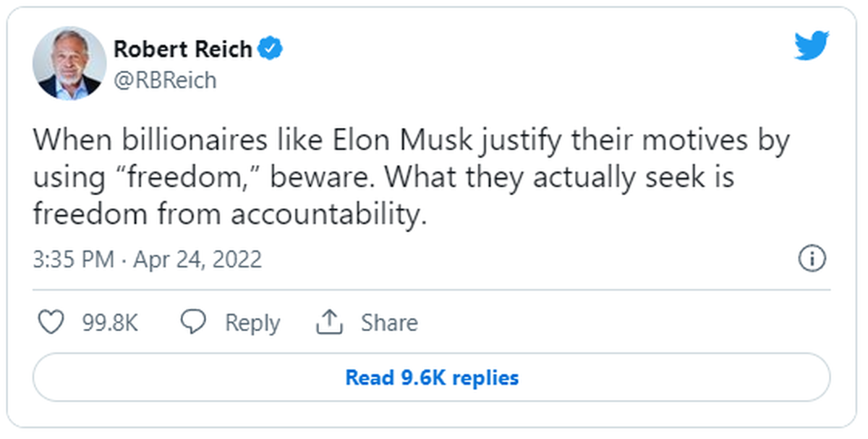This screenshot has width=868, height=439.
Task: Open the Robert Reich display name link
Action: click(183, 49)
